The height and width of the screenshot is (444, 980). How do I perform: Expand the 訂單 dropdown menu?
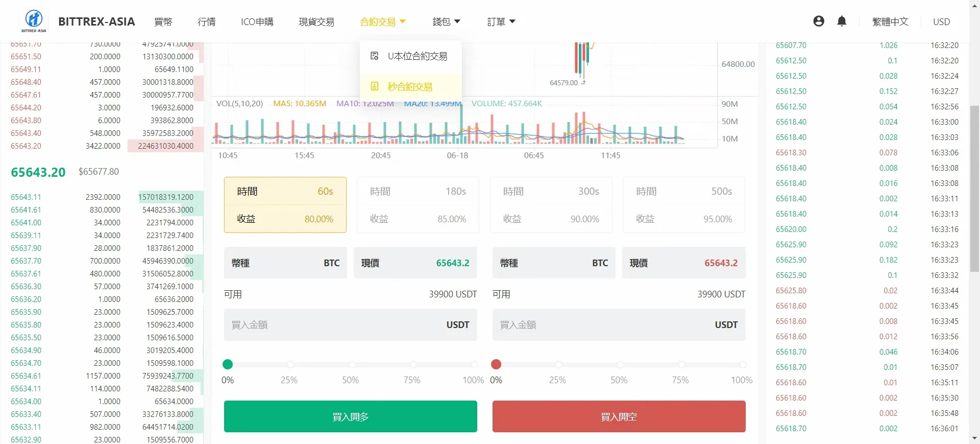[501, 21]
